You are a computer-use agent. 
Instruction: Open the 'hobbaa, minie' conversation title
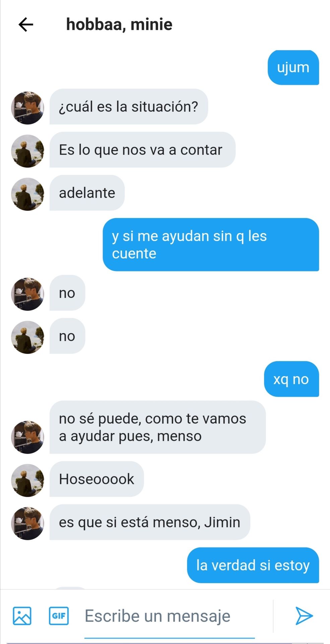pos(119,24)
